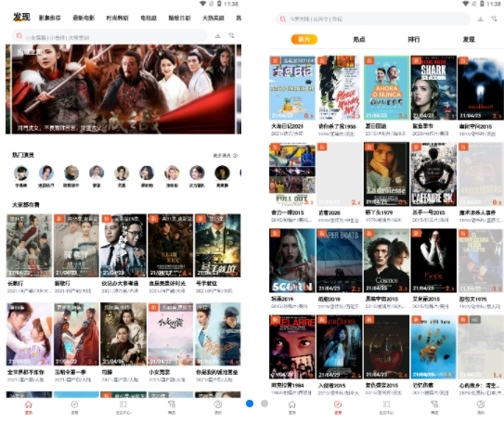
Task: Select the grey inactive page indicator dot
Action: tap(265, 404)
